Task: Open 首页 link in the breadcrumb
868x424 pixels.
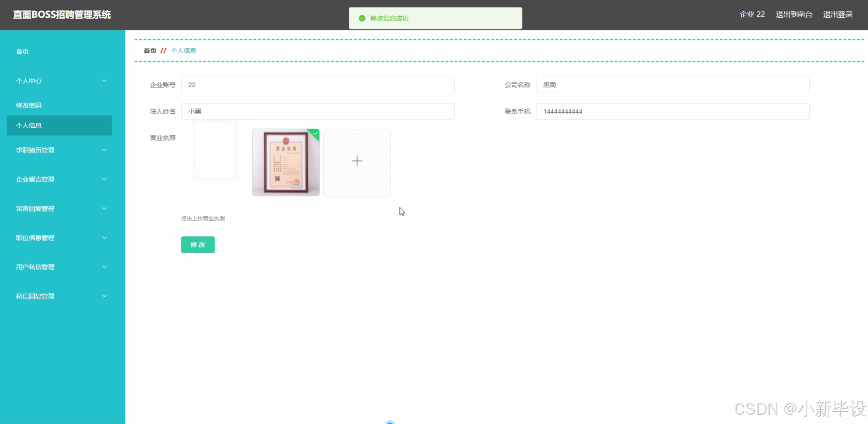Action: [x=150, y=51]
